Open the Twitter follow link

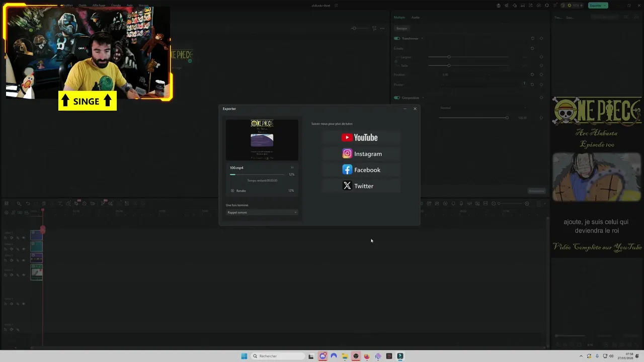pos(361,186)
